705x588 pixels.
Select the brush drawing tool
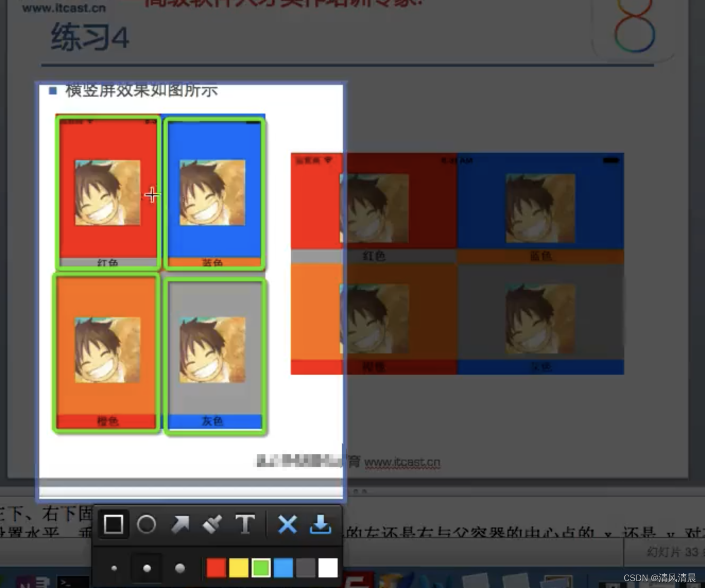pyautogui.click(x=212, y=524)
